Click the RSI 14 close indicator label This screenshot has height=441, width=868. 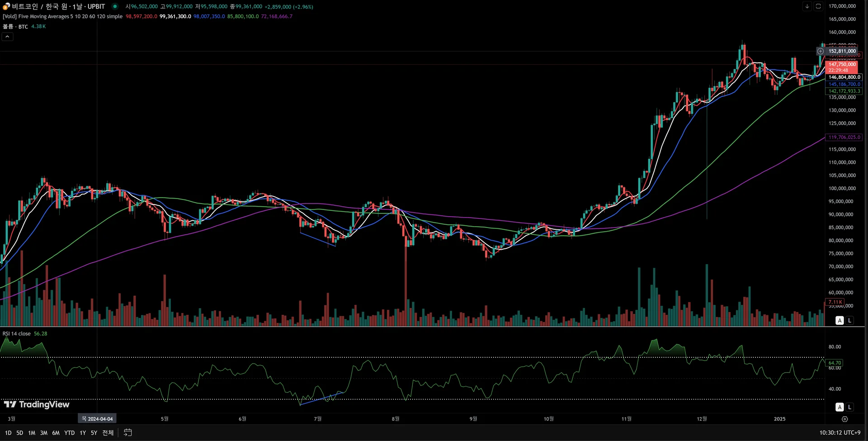tap(17, 333)
